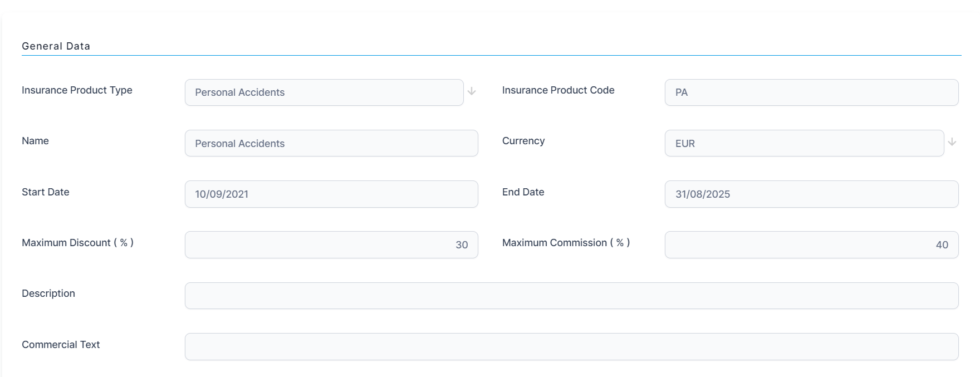Click the Insurance Product Type label

(77, 90)
